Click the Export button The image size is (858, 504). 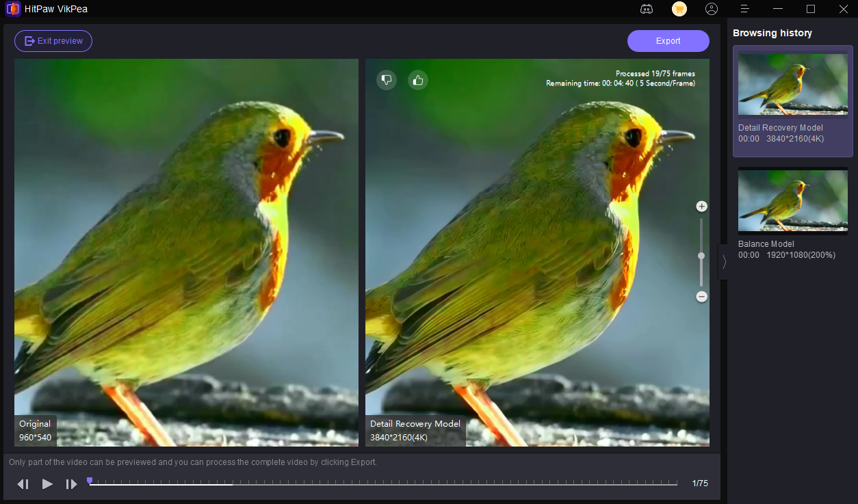(x=668, y=40)
